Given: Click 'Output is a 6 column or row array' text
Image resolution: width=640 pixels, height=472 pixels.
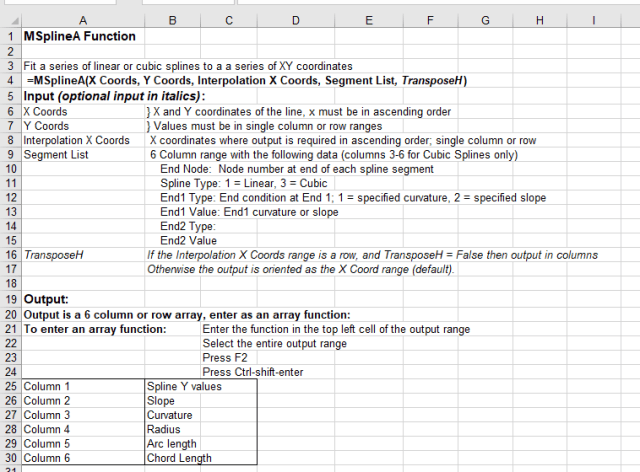Looking at the screenshot, I should coord(187,315).
